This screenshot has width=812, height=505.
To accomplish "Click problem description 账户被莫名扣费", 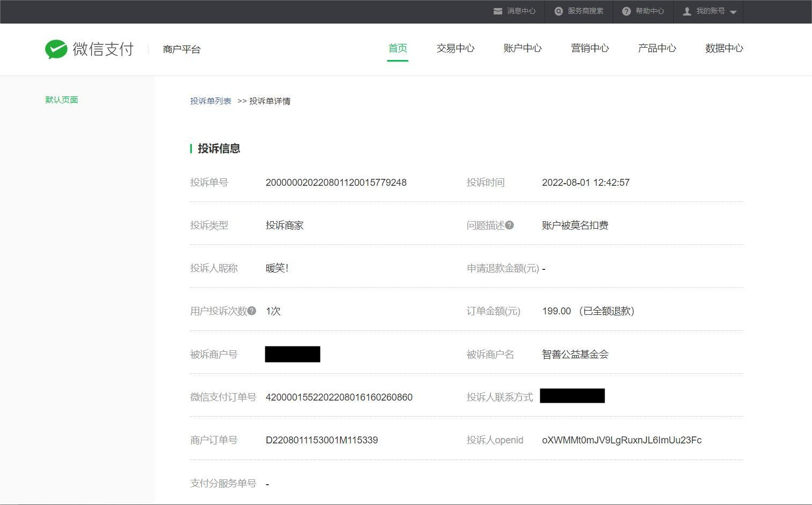I will point(575,225).
